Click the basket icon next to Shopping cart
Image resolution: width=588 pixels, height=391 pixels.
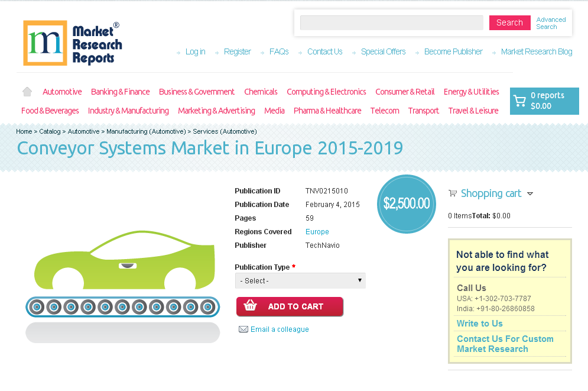pyautogui.click(x=453, y=193)
